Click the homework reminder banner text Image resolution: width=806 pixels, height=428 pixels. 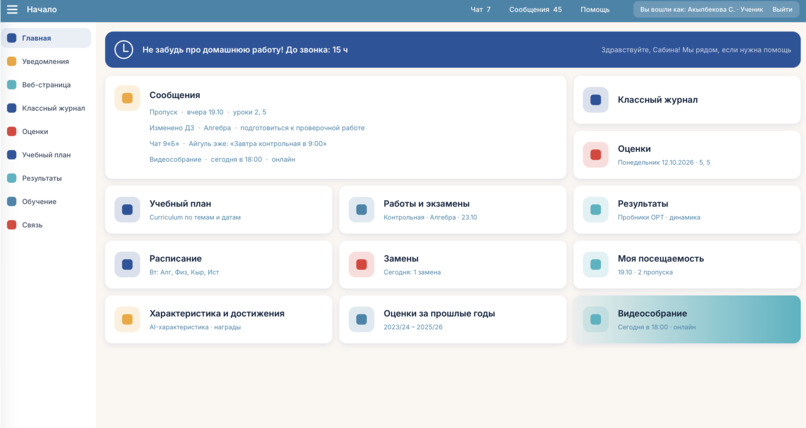point(245,50)
